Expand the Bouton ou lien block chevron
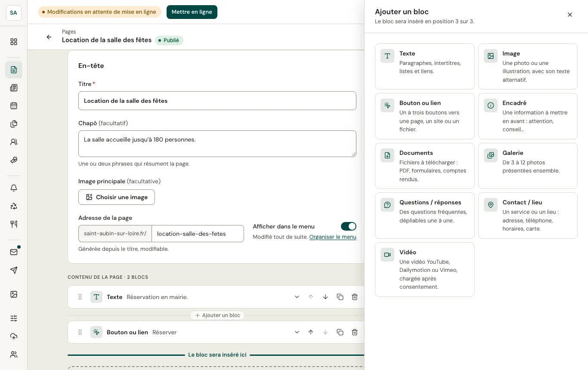This screenshot has width=588, height=370. [x=297, y=332]
